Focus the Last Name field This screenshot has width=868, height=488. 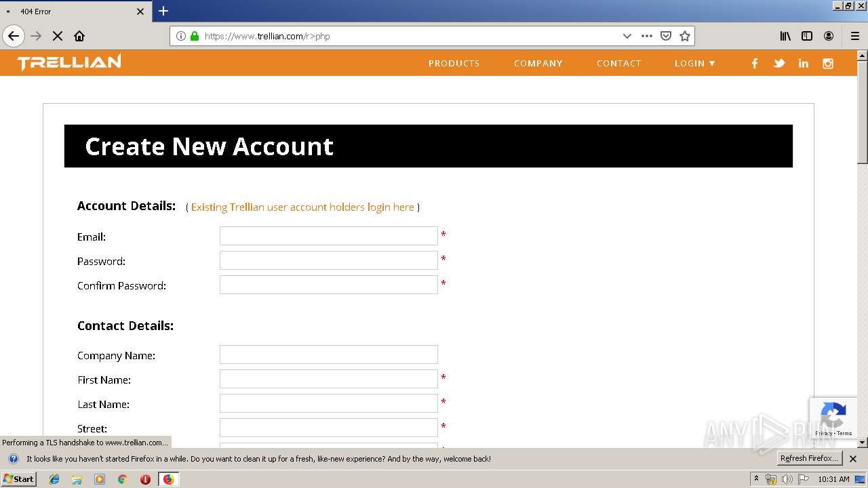pos(329,403)
